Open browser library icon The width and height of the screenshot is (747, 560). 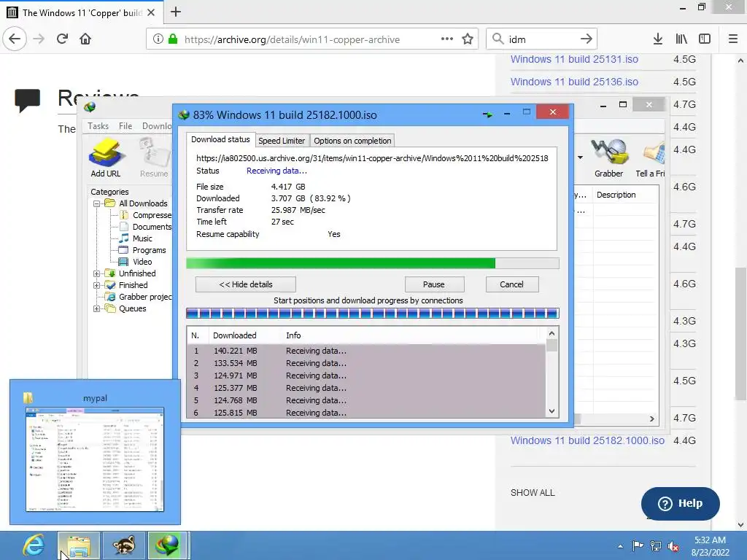(681, 39)
